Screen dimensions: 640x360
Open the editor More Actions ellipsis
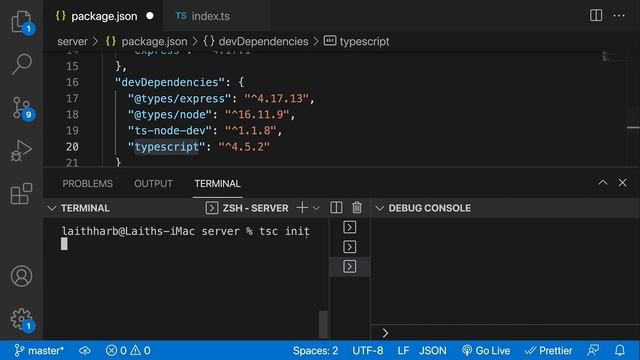[619, 16]
